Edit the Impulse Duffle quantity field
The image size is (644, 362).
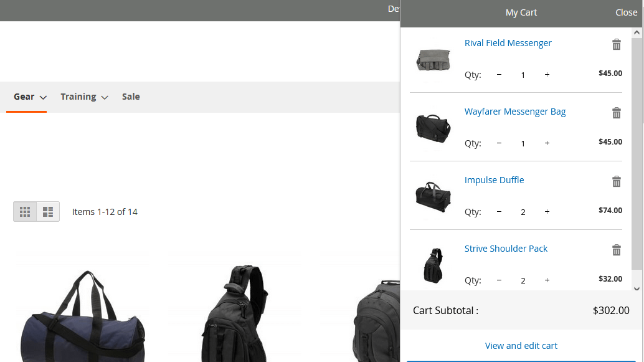523,212
